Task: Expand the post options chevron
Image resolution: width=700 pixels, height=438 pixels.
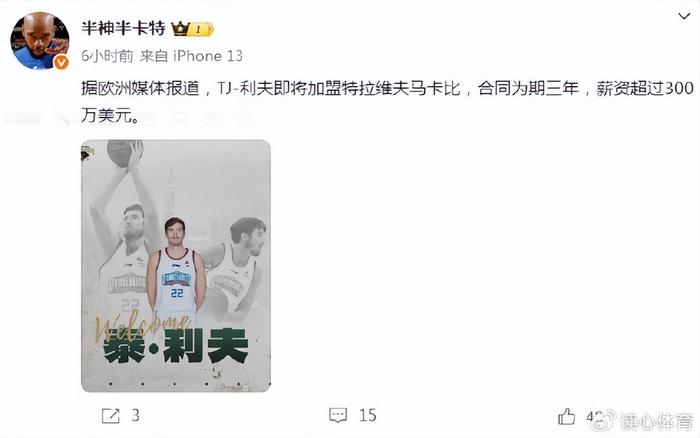Action: [684, 17]
